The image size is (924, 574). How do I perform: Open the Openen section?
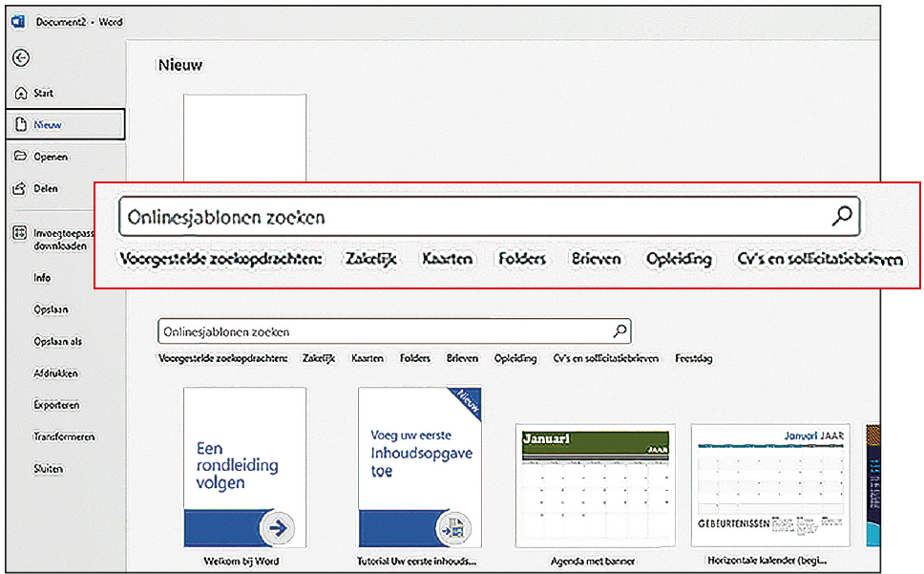41,157
